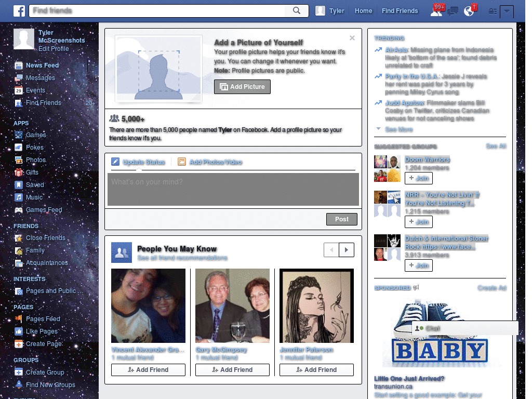Click Edit Profile link
The height and width of the screenshot is (399, 532).
click(54, 48)
